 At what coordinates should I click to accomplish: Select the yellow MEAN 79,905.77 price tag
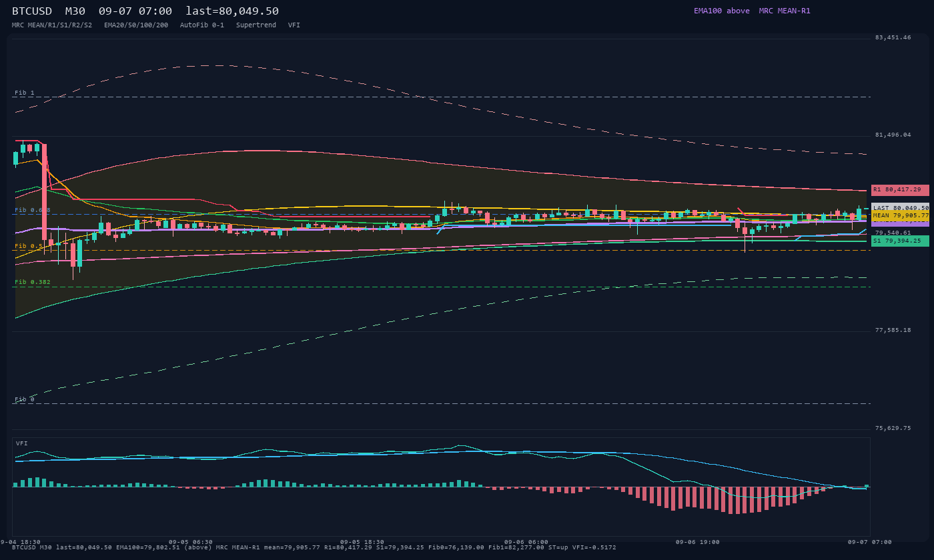point(900,216)
